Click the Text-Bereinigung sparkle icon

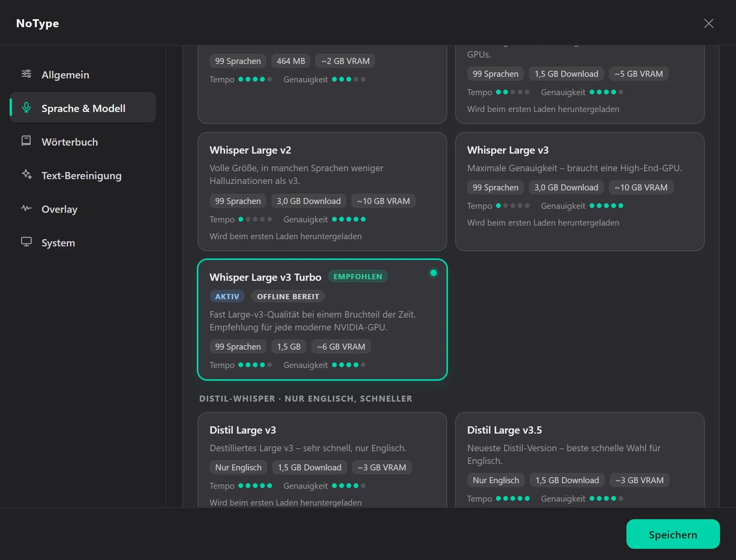[26, 174]
